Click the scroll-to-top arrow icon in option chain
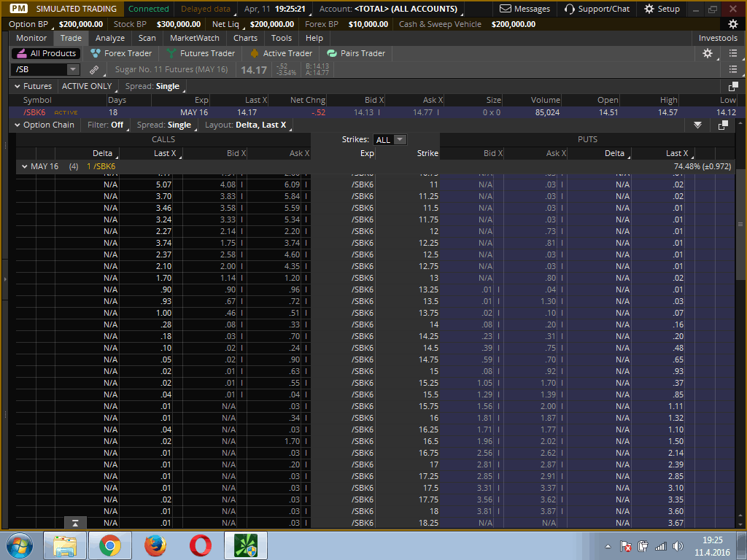The height and width of the screenshot is (560, 747). click(75, 523)
